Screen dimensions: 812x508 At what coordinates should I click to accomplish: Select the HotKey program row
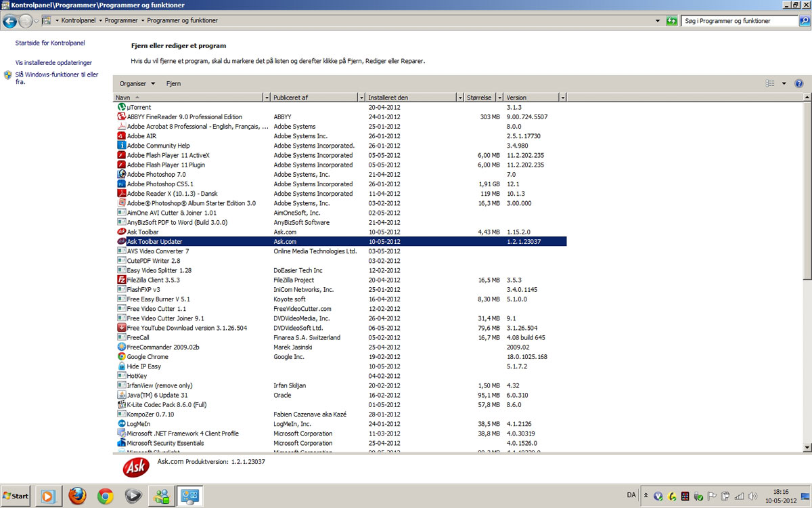341,376
